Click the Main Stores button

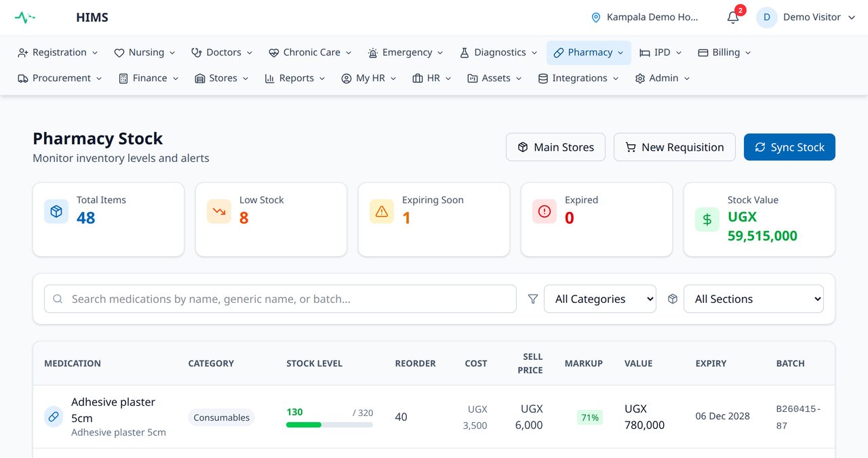[x=555, y=147]
